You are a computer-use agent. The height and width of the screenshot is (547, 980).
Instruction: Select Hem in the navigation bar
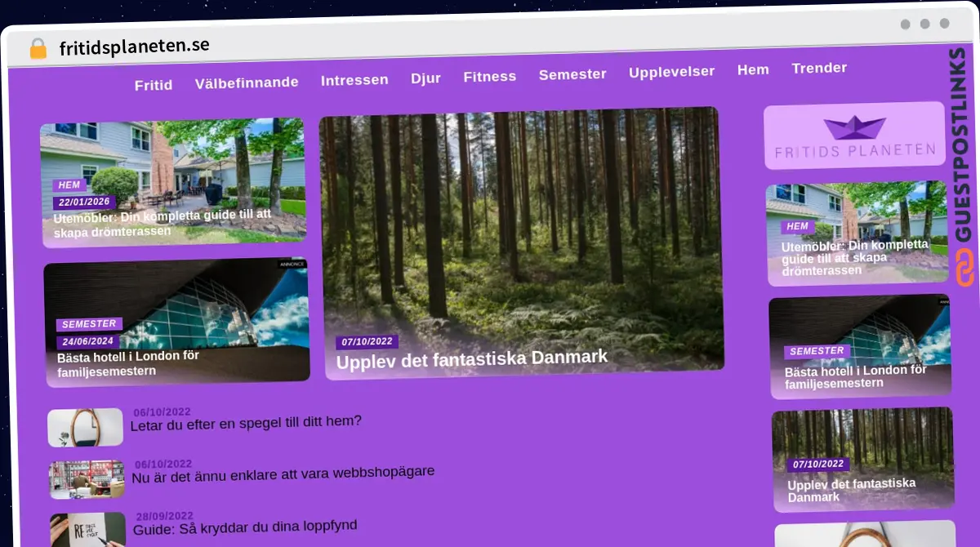(753, 70)
